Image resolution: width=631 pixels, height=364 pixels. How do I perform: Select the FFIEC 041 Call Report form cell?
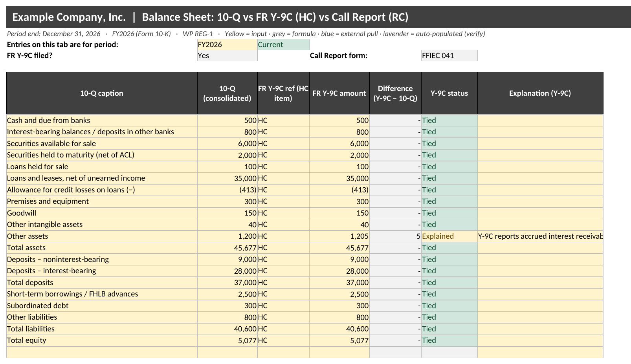coord(449,55)
